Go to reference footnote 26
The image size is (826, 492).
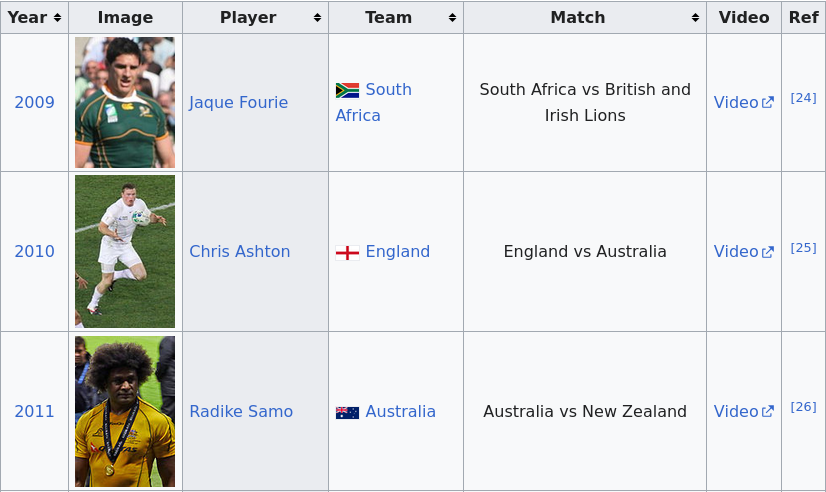point(803,407)
